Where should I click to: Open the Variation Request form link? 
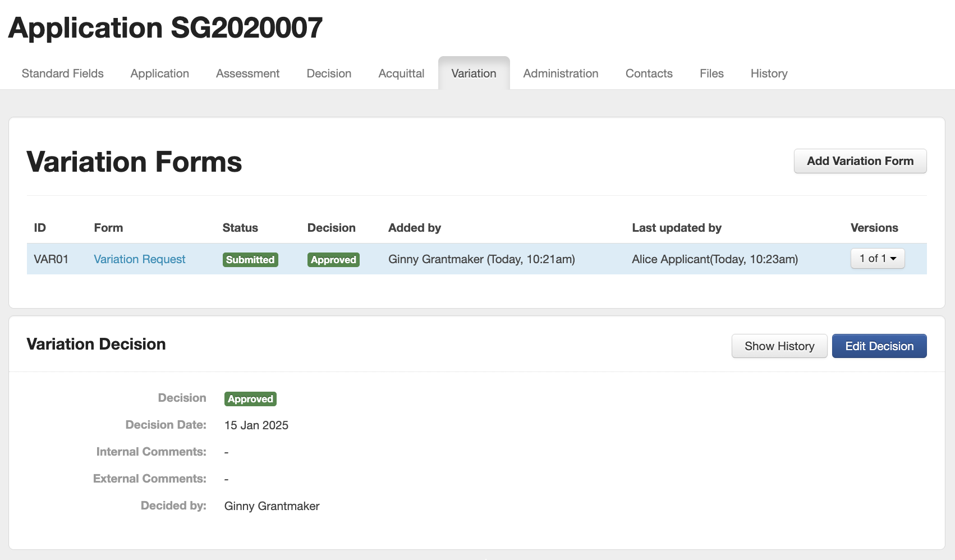tap(139, 259)
